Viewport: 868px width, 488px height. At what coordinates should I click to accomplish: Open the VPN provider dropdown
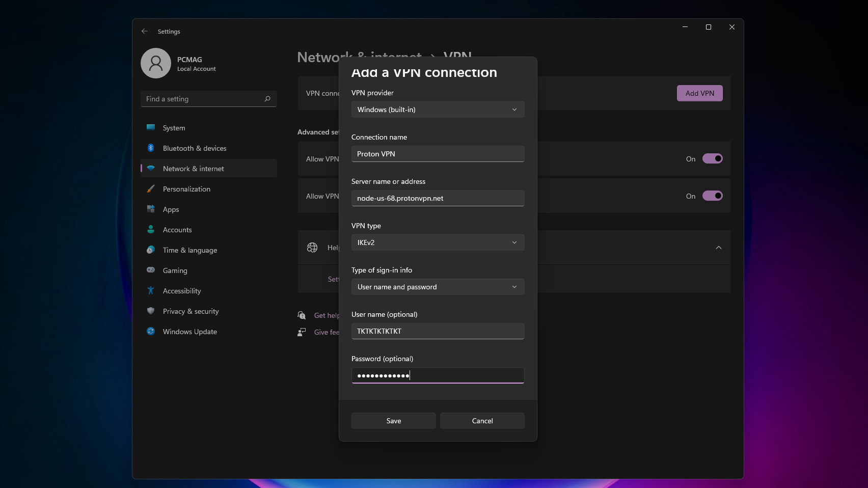click(438, 110)
